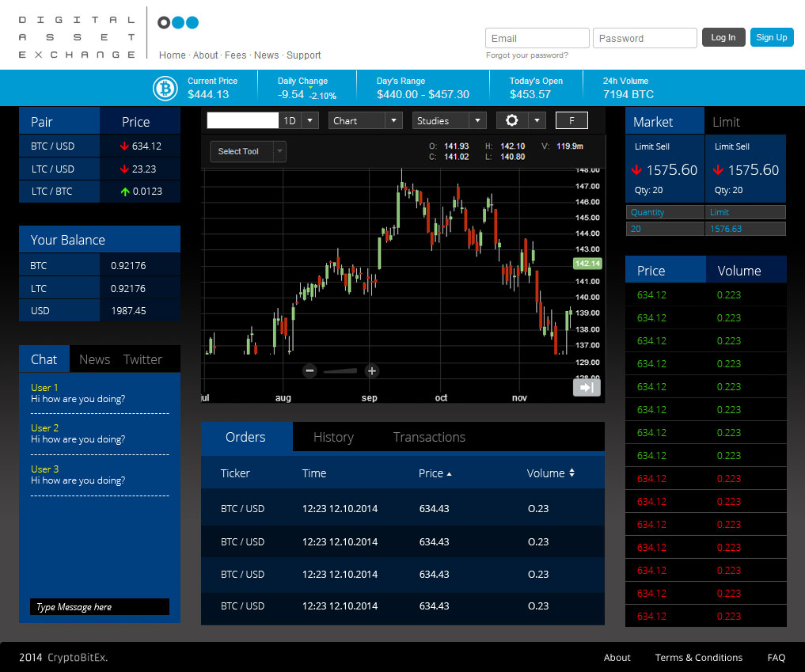805x672 pixels.
Task: Select the Limit order tab
Action: (726, 122)
